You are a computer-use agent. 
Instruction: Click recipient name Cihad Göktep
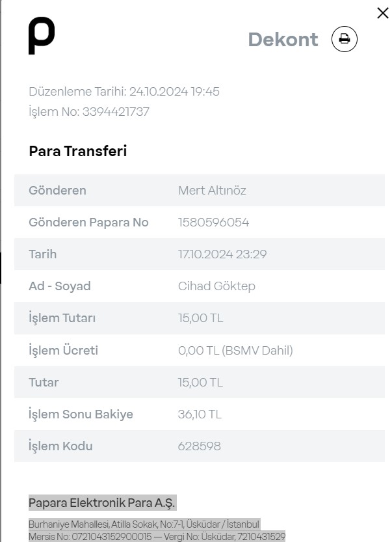tap(216, 286)
